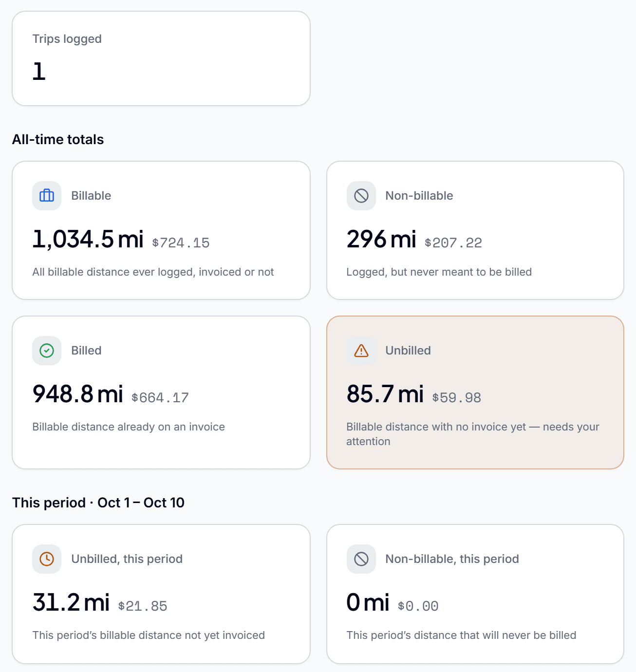Click the Billable briefcase icon

pyautogui.click(x=47, y=196)
